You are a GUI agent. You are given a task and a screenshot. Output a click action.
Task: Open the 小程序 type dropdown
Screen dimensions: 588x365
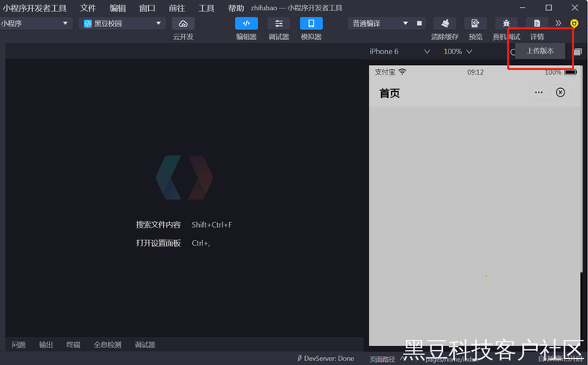click(x=35, y=24)
